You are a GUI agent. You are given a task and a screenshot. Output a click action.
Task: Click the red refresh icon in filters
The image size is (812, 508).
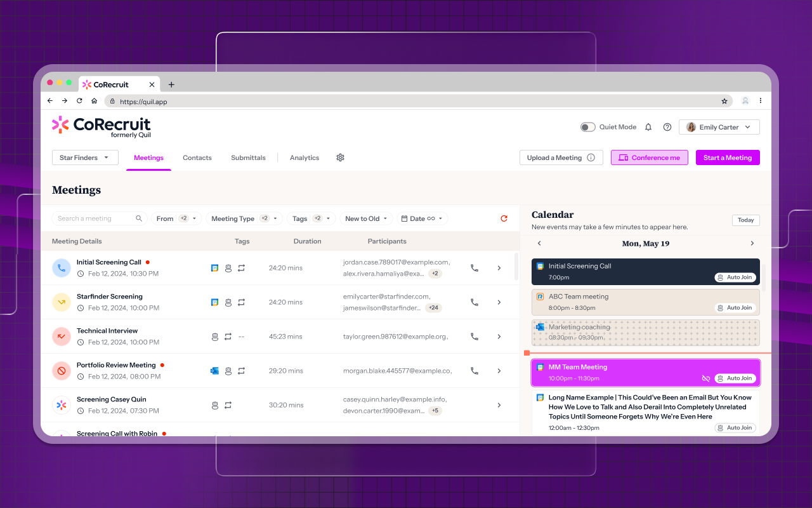(x=504, y=218)
